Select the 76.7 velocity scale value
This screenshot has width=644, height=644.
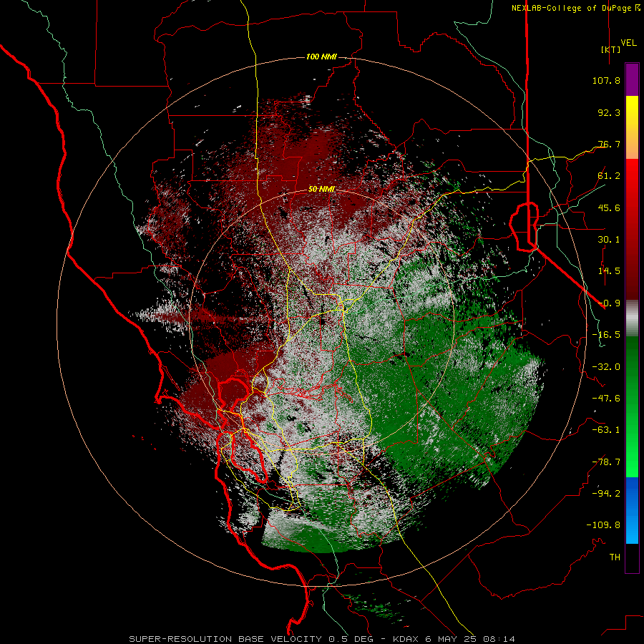click(x=609, y=144)
